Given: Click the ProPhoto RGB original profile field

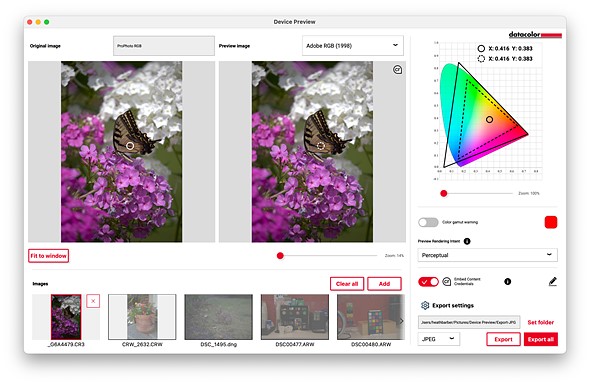Looking at the screenshot, I should (164, 46).
